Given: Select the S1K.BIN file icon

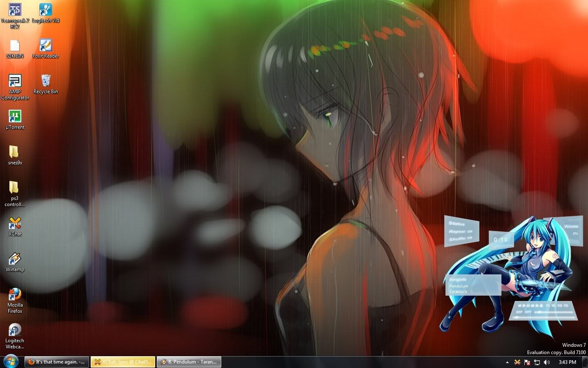Looking at the screenshot, I should [x=15, y=49].
